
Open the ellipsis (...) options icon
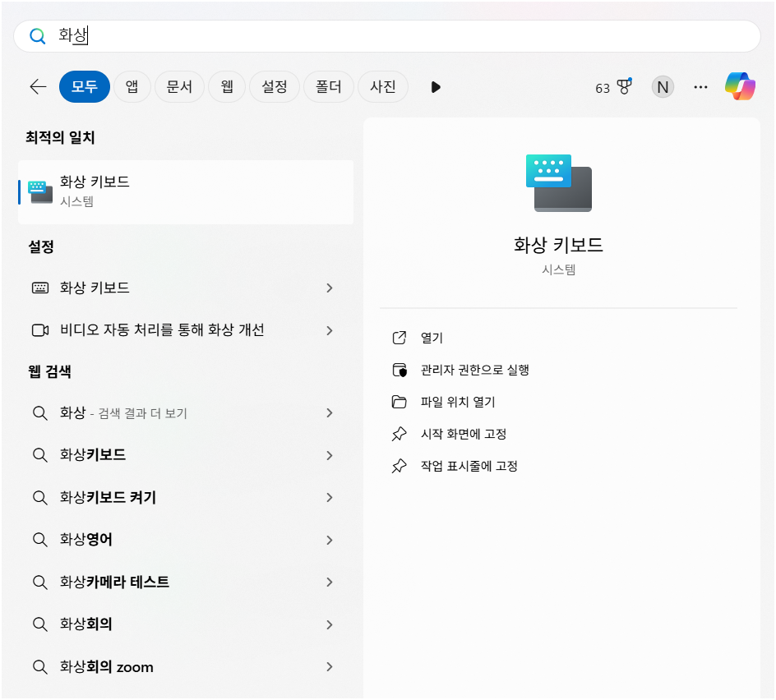tap(700, 86)
